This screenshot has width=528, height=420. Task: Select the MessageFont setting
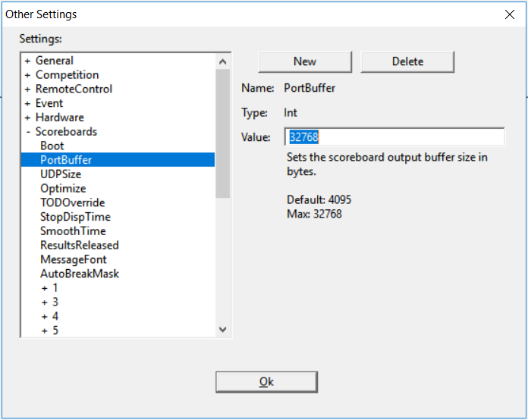click(x=73, y=259)
